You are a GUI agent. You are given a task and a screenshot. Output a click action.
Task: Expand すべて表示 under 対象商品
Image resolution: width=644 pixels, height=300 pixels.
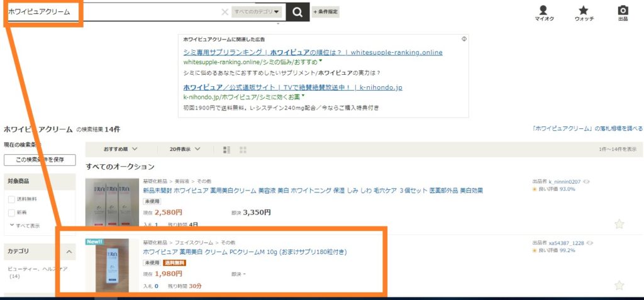coord(25,226)
